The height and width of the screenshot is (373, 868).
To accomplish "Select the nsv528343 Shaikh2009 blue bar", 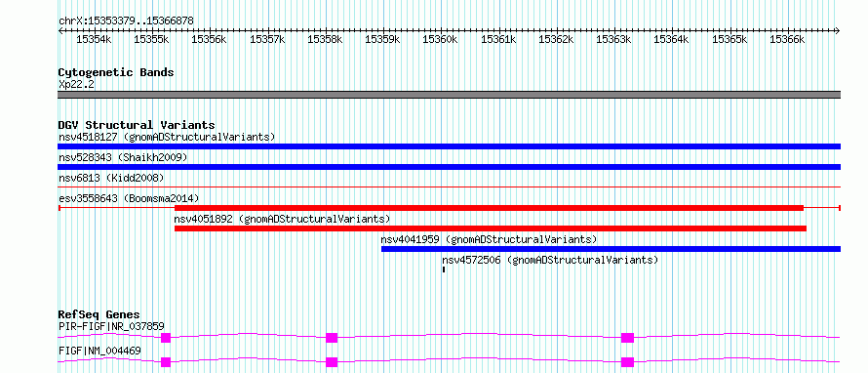I will pos(449,167).
